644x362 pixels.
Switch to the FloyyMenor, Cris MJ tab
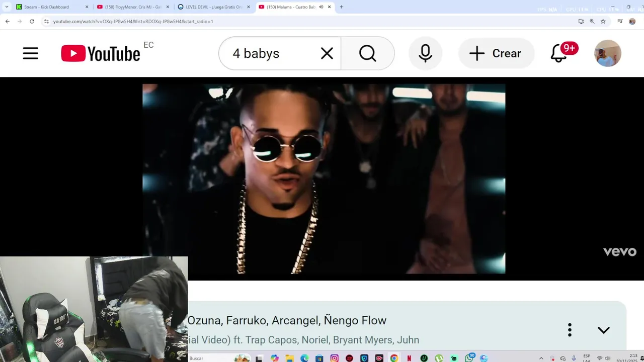[x=133, y=7]
